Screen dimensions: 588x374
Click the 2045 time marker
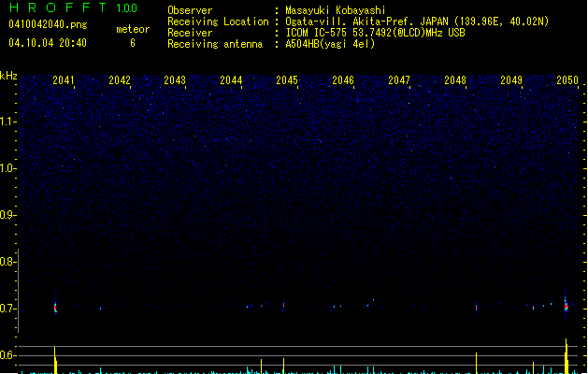(x=287, y=80)
